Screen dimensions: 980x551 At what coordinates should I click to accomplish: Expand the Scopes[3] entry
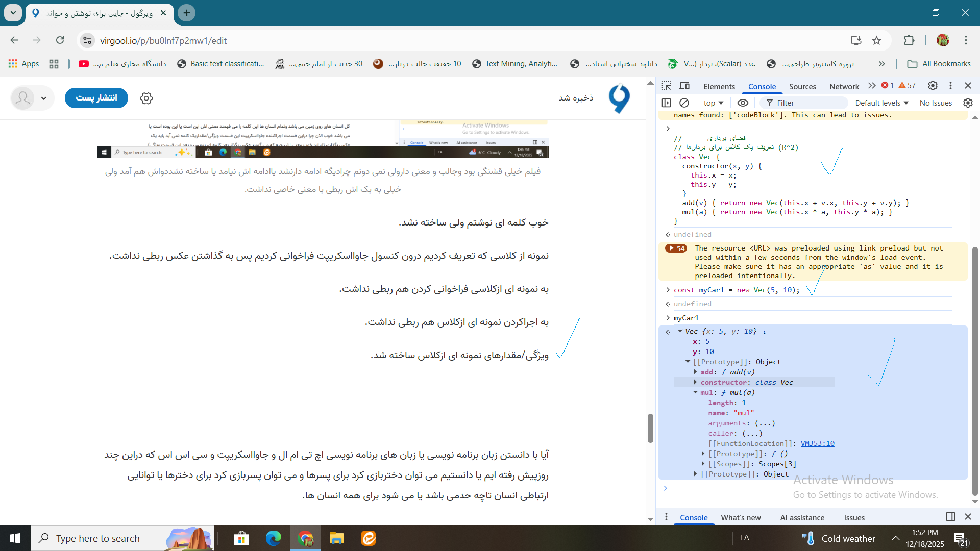click(x=703, y=464)
